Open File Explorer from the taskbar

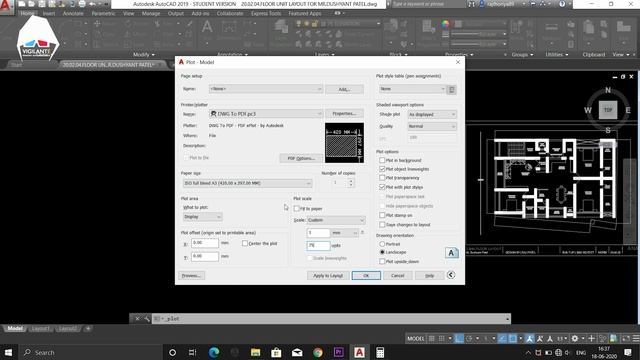[256, 352]
